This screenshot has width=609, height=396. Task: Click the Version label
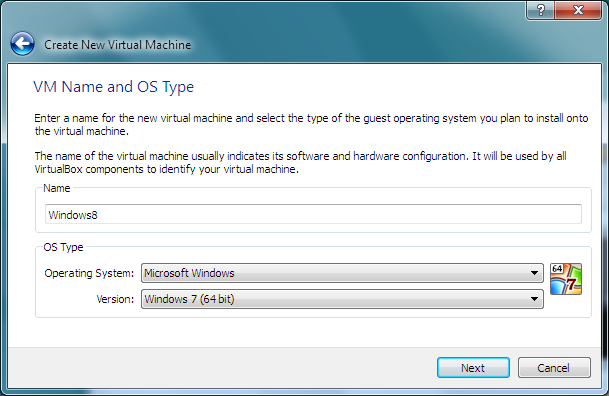click(115, 299)
